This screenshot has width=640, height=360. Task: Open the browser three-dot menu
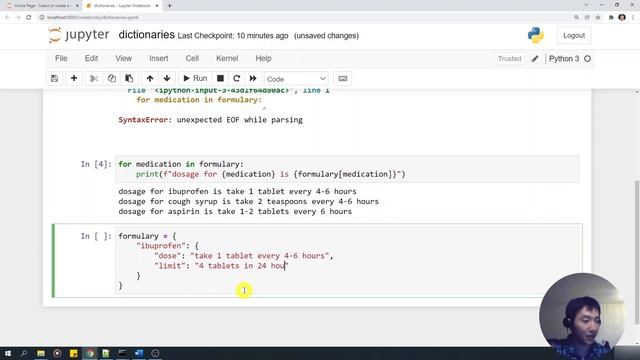633,18
